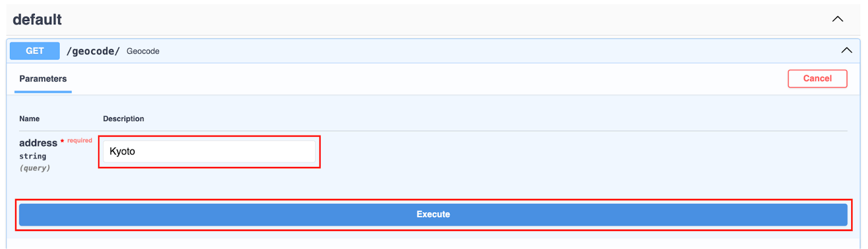
Task: Click the address parameter name
Action: pos(38,143)
